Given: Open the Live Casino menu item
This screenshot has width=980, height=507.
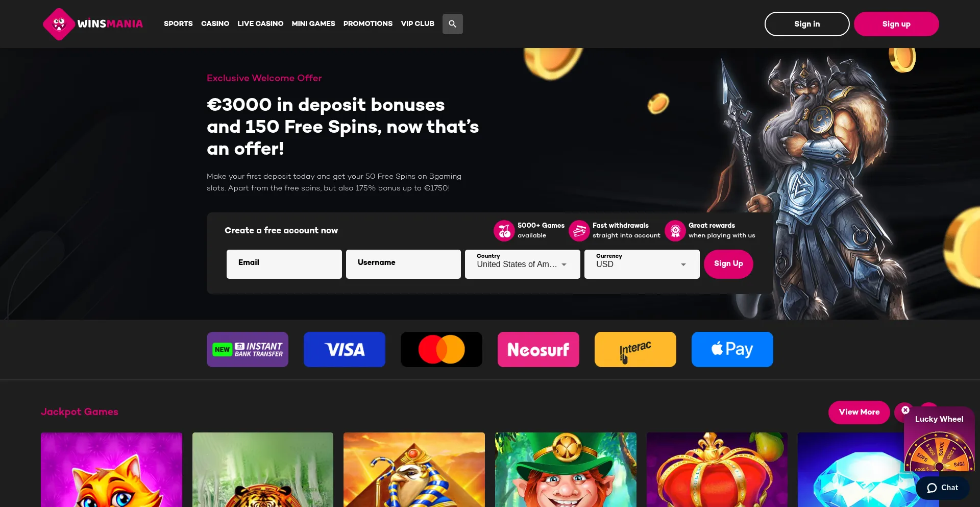Looking at the screenshot, I should click(260, 23).
